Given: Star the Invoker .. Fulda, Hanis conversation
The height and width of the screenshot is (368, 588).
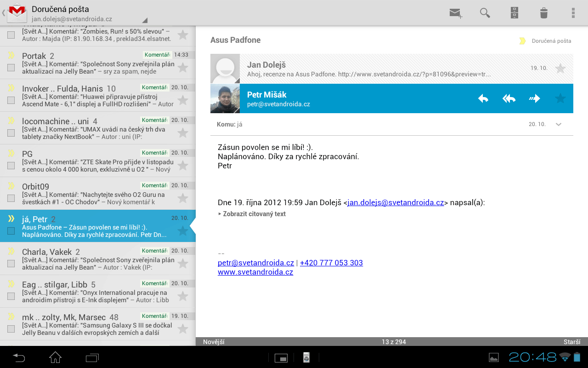Looking at the screenshot, I should tap(183, 100).
